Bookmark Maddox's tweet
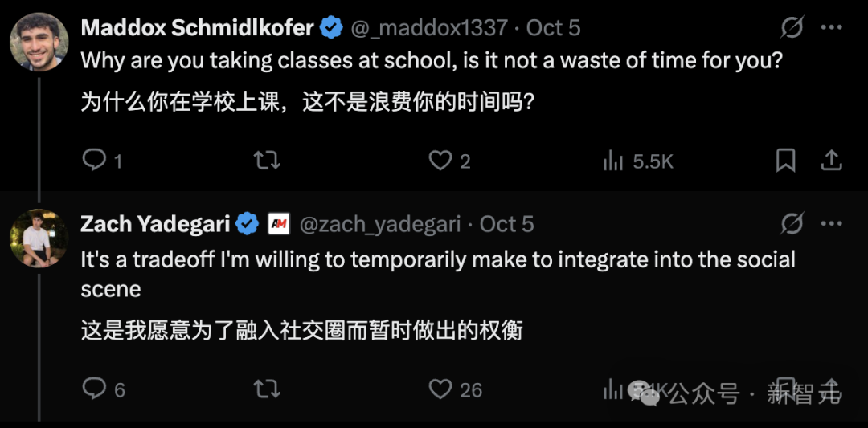The width and height of the screenshot is (868, 428). 785,161
